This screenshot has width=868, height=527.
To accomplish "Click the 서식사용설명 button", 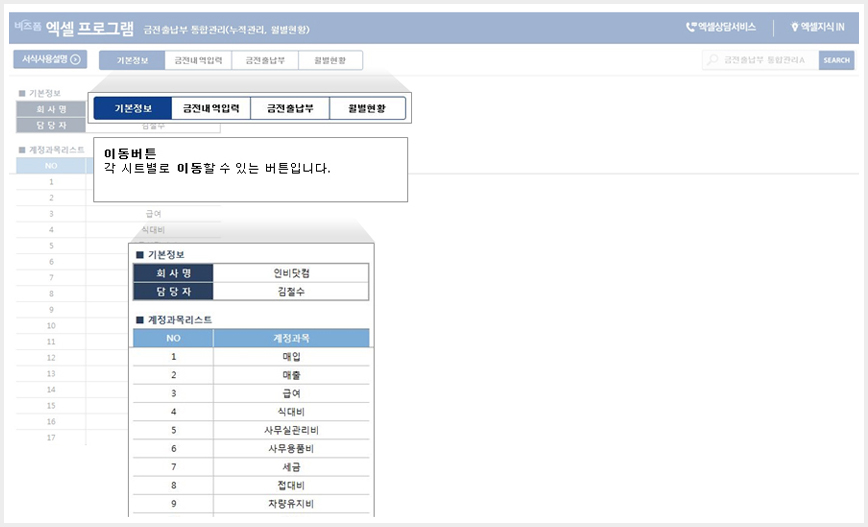I will point(50,59).
